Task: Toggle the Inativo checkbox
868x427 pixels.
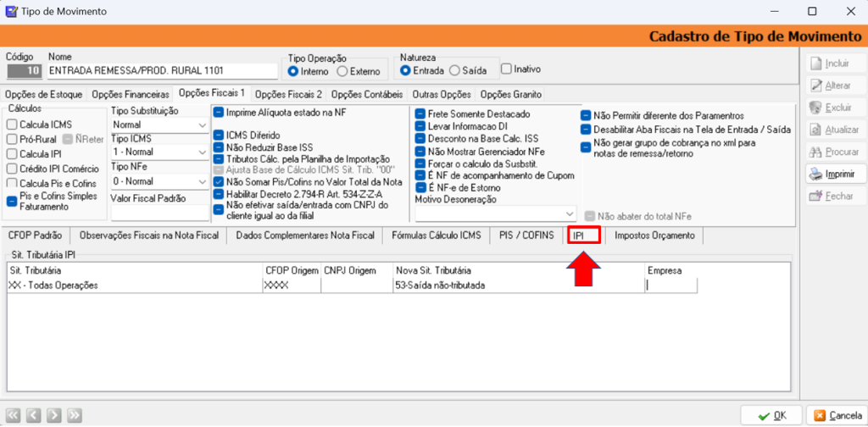Action: click(x=506, y=69)
